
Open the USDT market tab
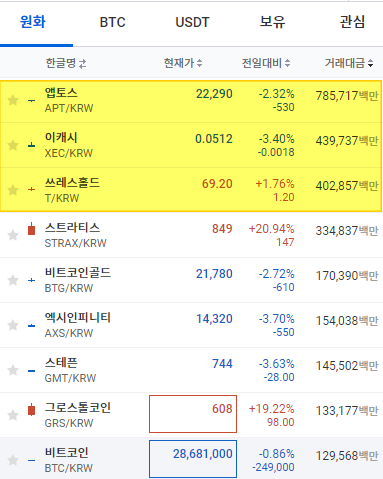click(x=192, y=22)
